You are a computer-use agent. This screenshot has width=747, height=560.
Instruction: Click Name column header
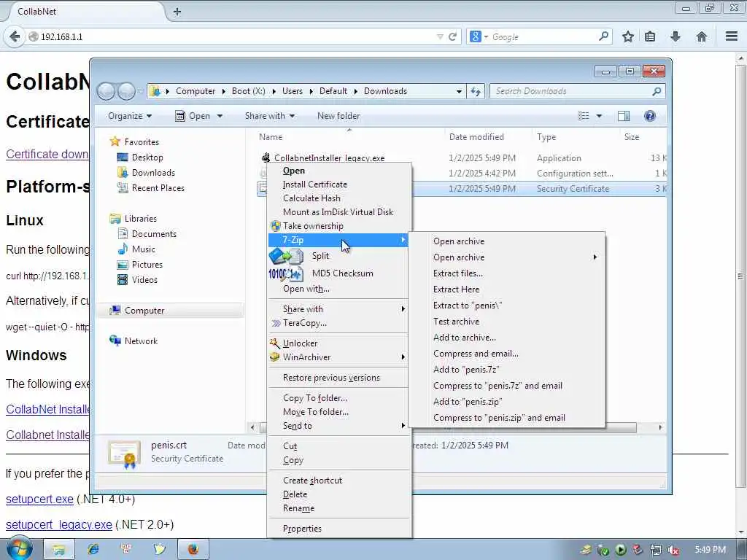click(271, 136)
